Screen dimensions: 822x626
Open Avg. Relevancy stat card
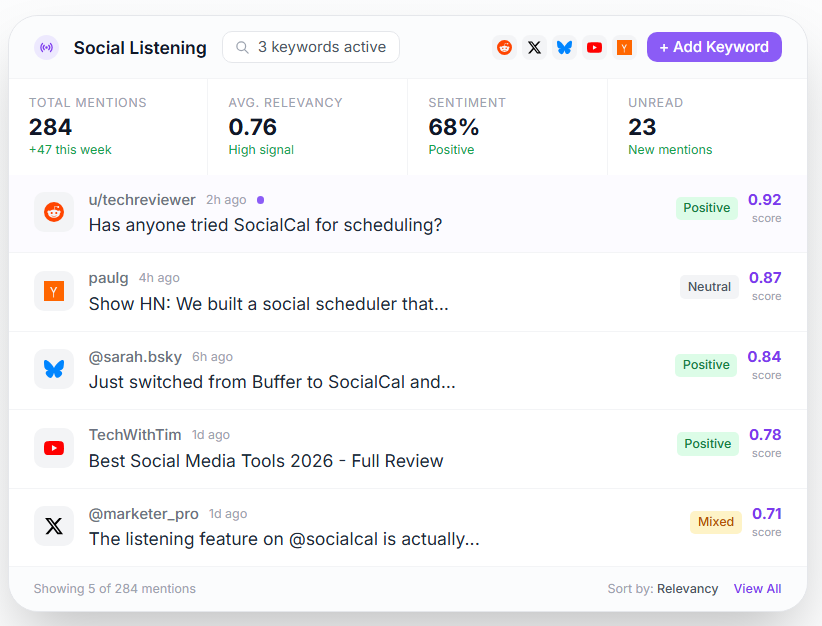tap(308, 127)
